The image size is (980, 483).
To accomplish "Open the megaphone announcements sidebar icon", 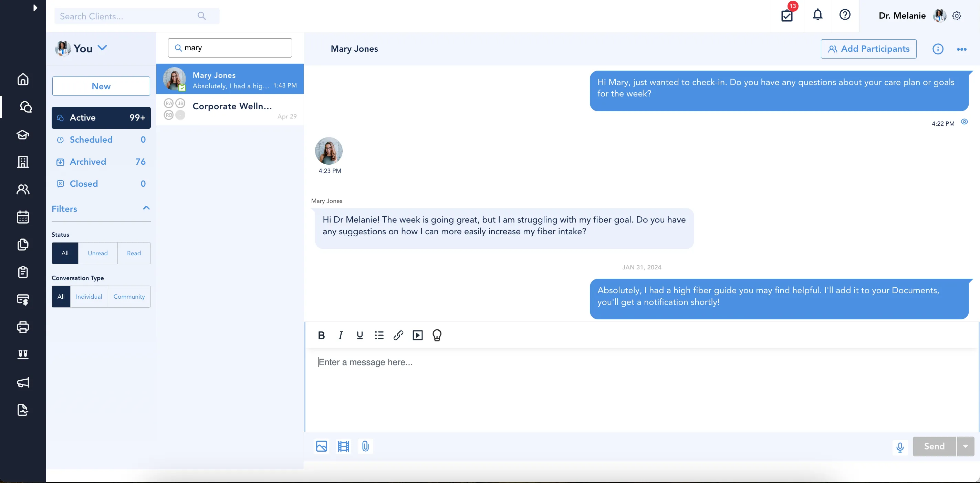I will pos(23,382).
